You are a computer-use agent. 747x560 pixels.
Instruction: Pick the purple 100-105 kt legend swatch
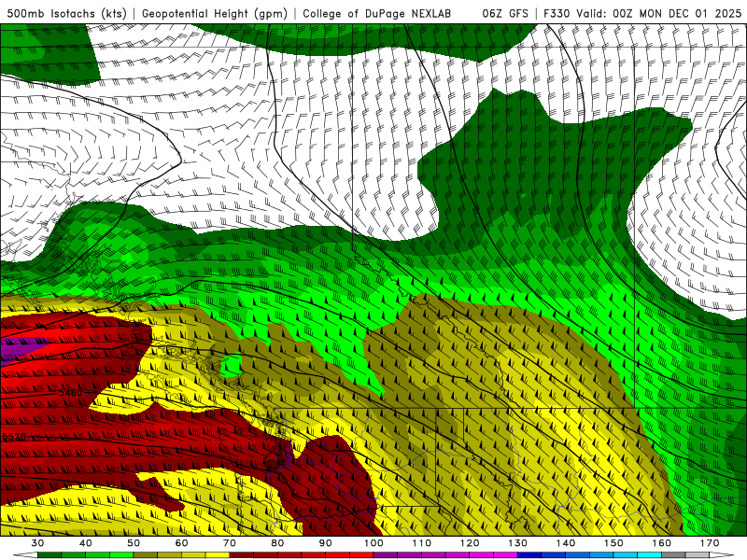pyautogui.click(x=386, y=555)
